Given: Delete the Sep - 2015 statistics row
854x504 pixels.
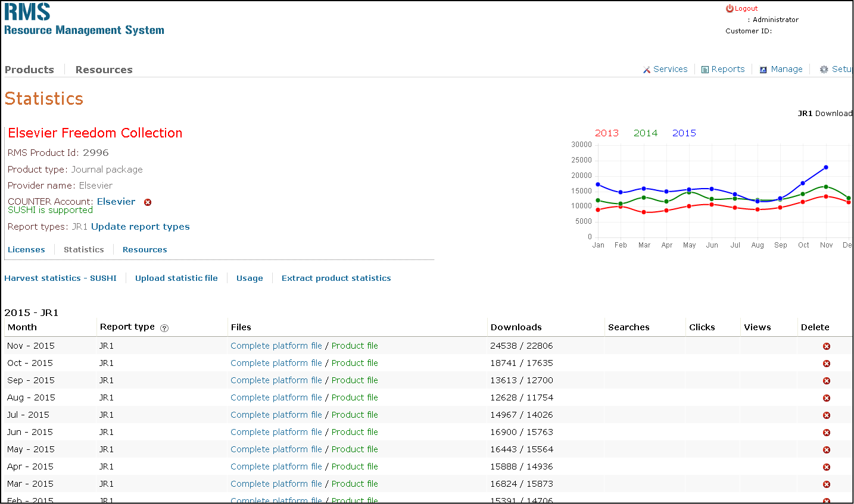Looking at the screenshot, I should [x=827, y=381].
